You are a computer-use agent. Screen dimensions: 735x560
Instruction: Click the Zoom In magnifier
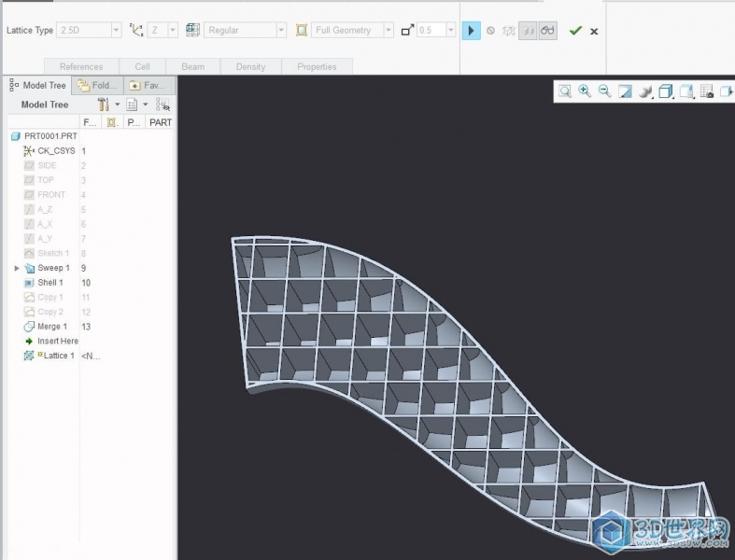(585, 91)
